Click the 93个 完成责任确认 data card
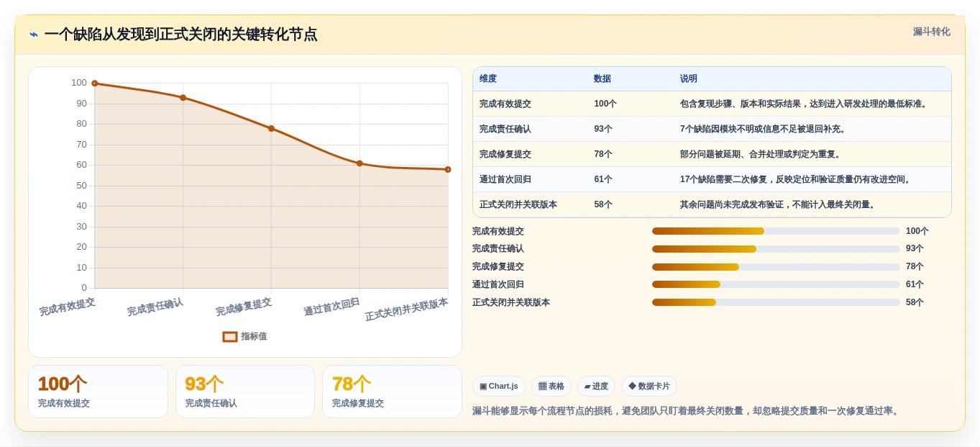The image size is (980, 447). click(x=245, y=392)
